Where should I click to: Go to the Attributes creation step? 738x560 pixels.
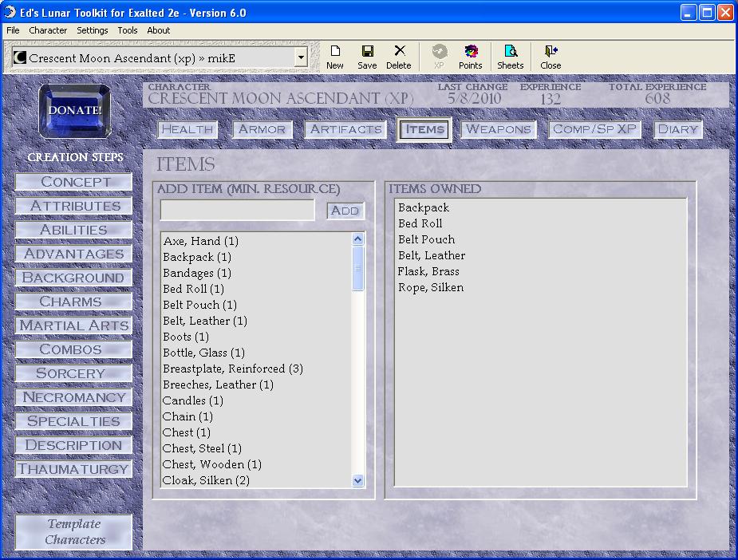click(74, 206)
